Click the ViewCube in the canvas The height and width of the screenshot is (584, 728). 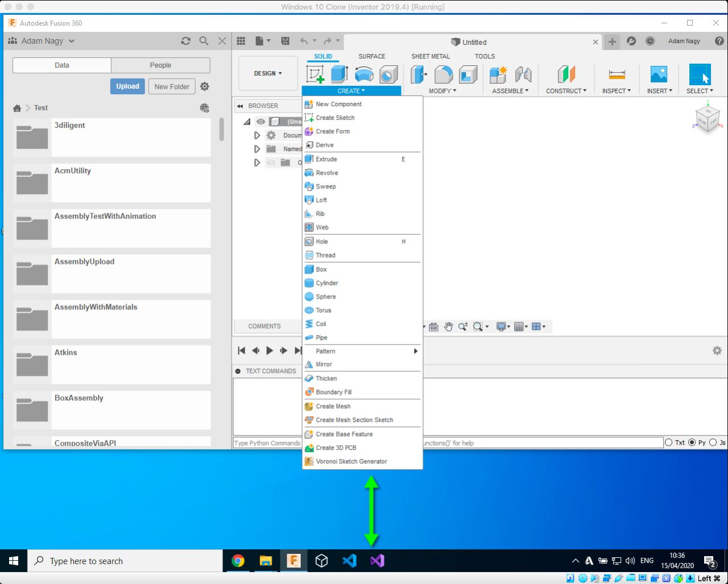(708, 119)
